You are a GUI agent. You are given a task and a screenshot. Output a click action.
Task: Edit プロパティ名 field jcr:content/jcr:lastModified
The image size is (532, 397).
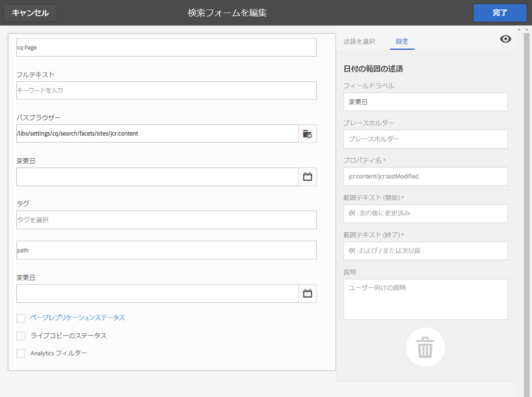[426, 176]
